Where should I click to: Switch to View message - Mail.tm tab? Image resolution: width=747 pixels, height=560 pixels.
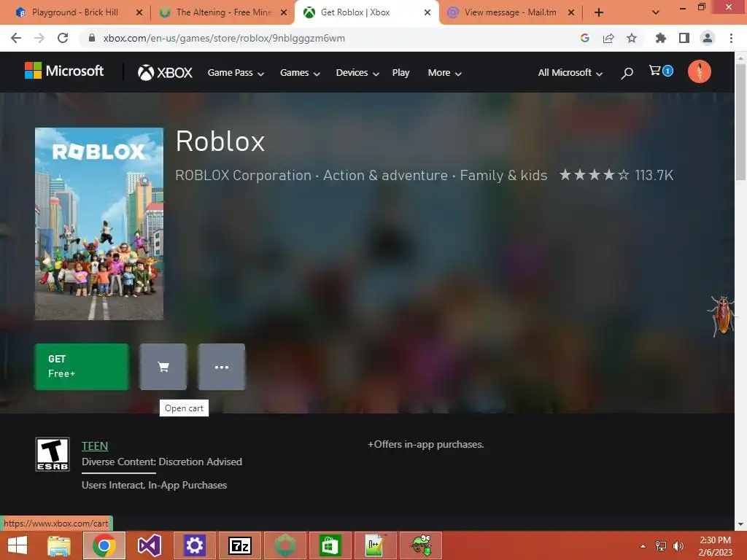click(510, 12)
